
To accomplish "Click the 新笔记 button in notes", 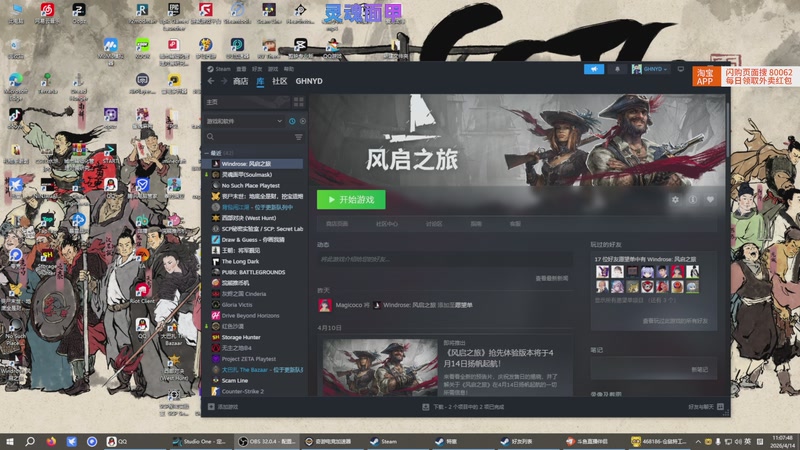I will click(699, 369).
